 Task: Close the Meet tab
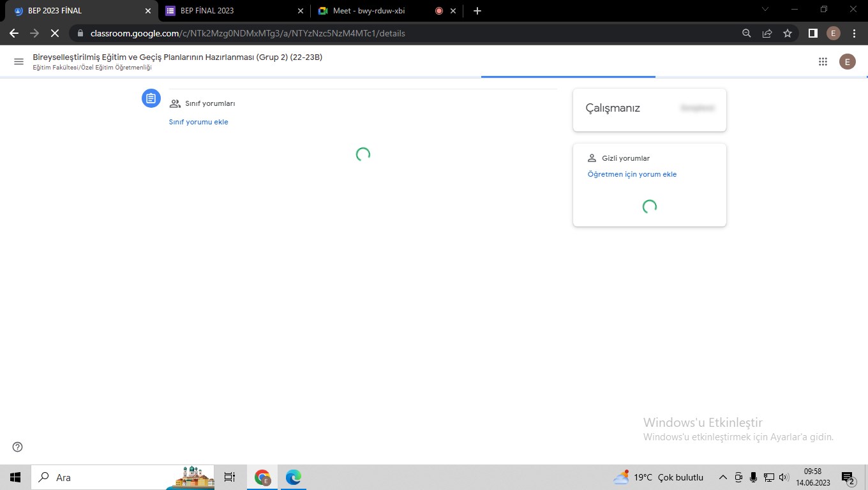tap(453, 11)
